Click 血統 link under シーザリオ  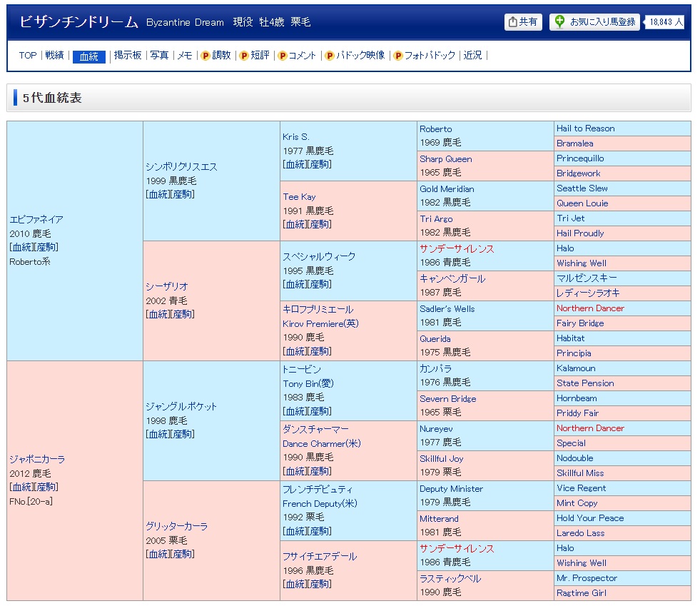point(157,314)
